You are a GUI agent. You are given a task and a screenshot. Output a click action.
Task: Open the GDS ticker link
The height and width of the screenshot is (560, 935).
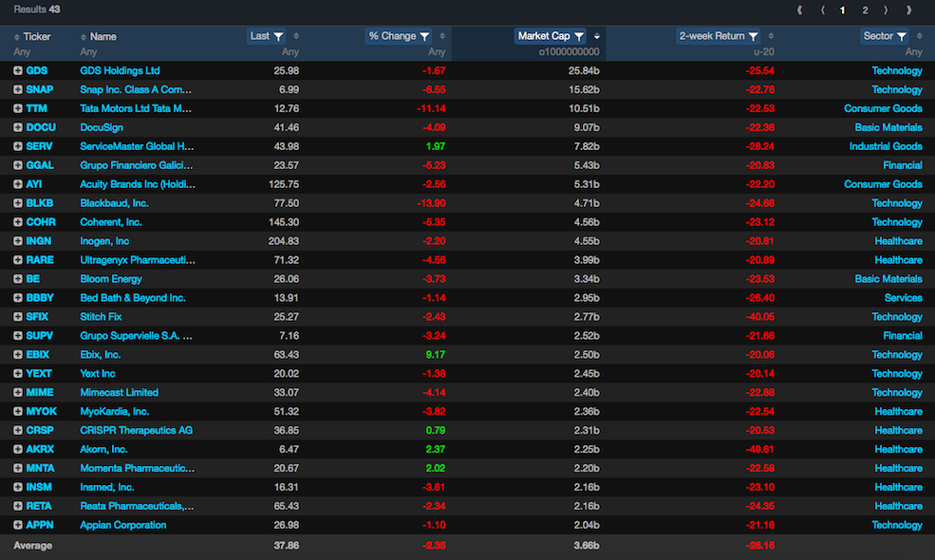point(37,70)
